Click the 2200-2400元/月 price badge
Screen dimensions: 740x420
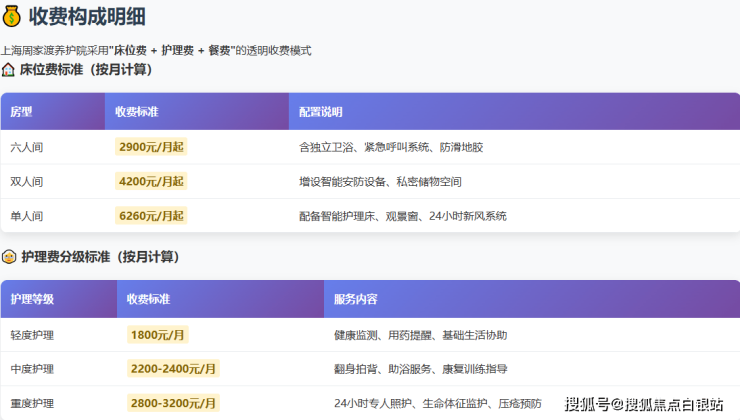click(173, 369)
